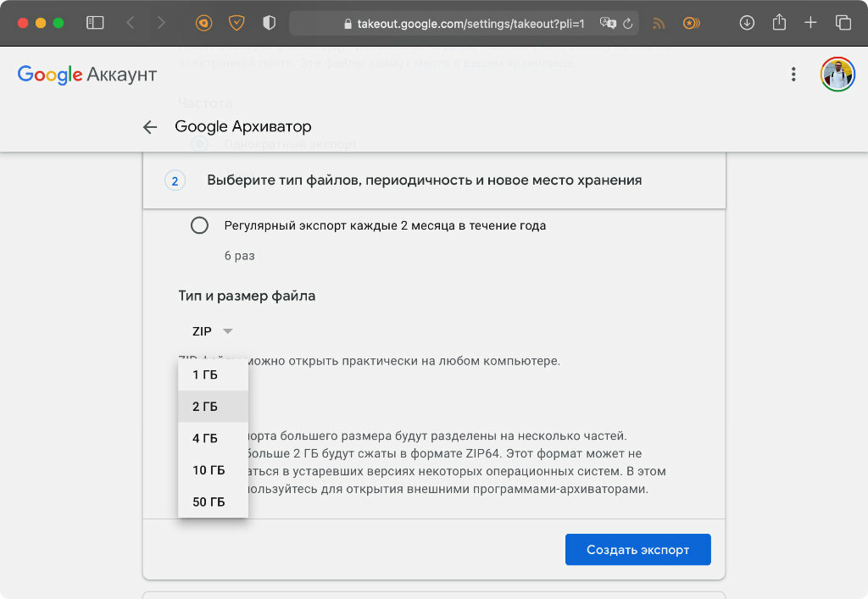Screen dimensions: 868x599
Task: Select the regular export every 2 months radio
Action: tap(199, 225)
